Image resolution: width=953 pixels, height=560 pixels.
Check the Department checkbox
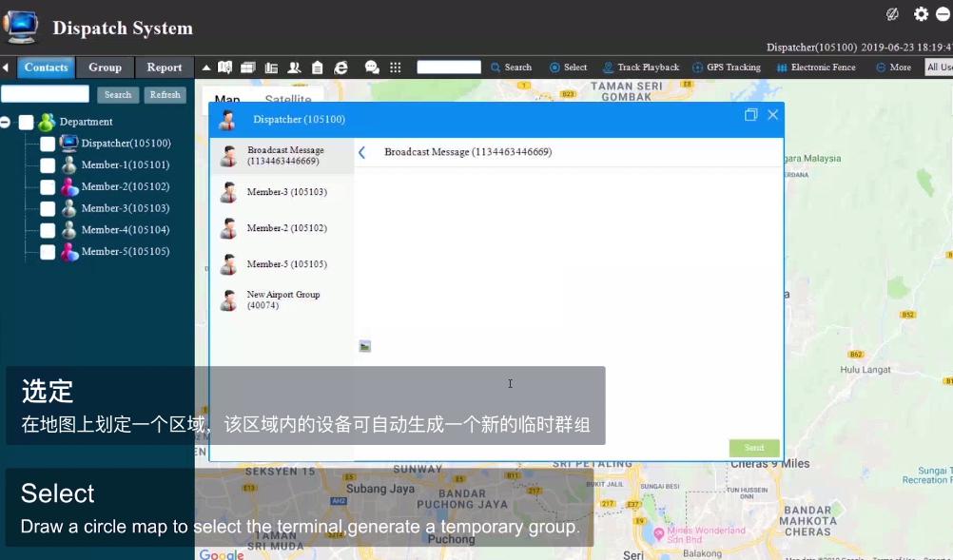(x=26, y=123)
